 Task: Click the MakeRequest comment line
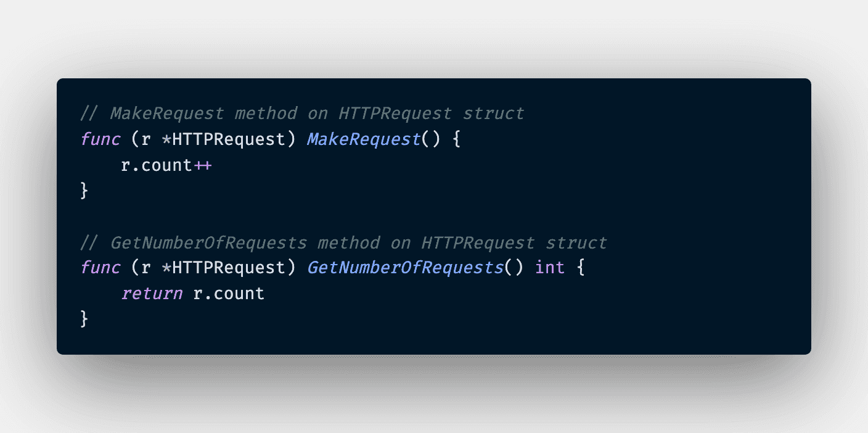pyautogui.click(x=302, y=113)
